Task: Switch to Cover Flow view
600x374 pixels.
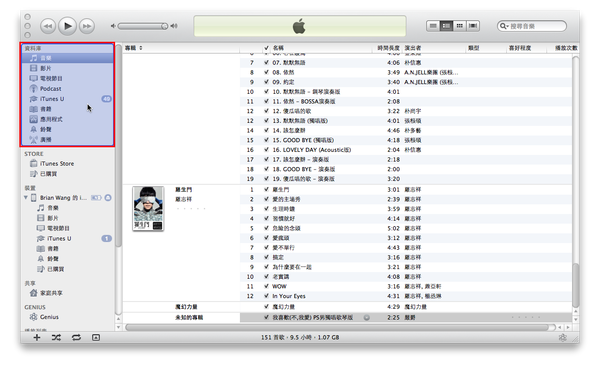Action: point(473,26)
